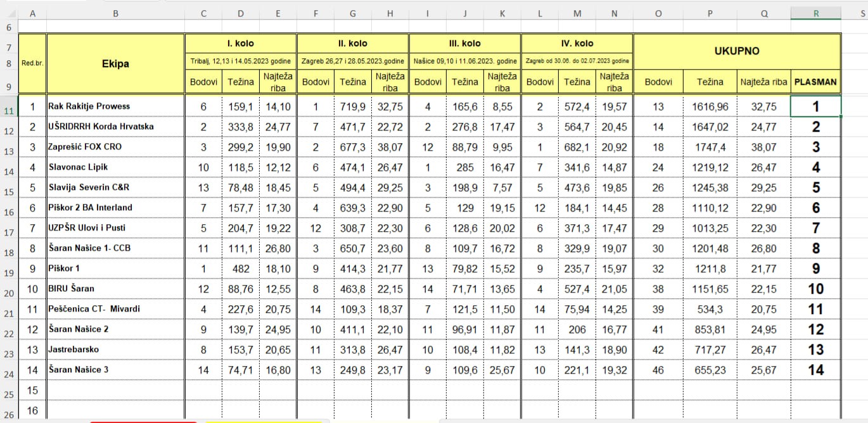868x423 pixels.
Task: Select row header 6
Action: coord(9,27)
